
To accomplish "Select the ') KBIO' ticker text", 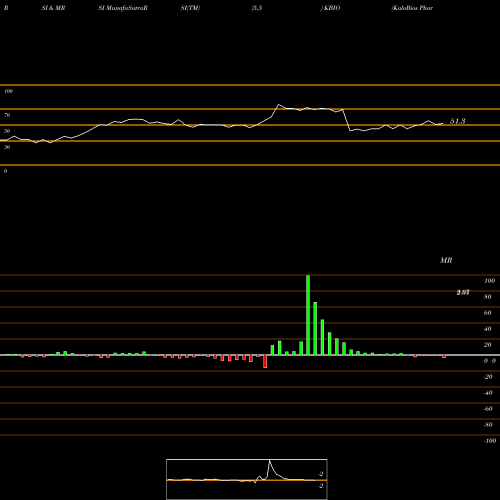I will coord(330,8).
